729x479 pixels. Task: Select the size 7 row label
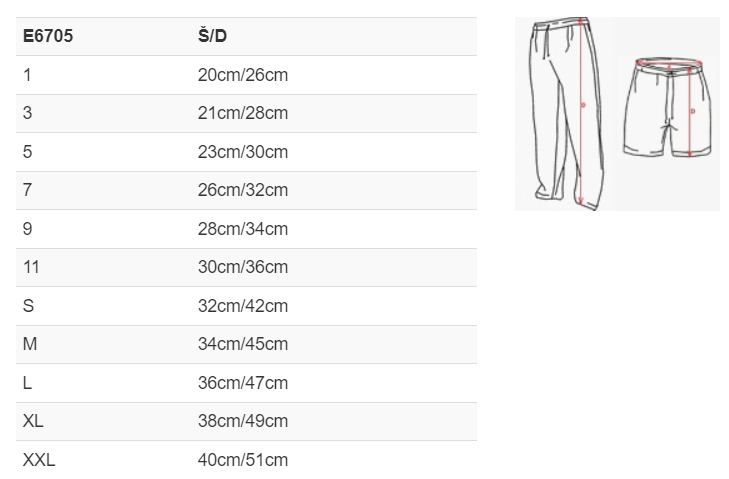coord(27,190)
